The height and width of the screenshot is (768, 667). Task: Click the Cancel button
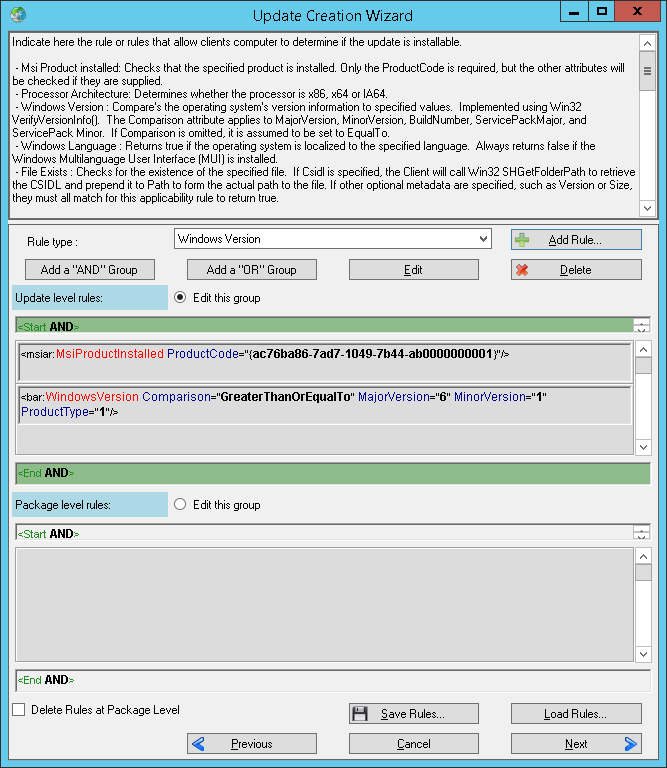point(414,744)
